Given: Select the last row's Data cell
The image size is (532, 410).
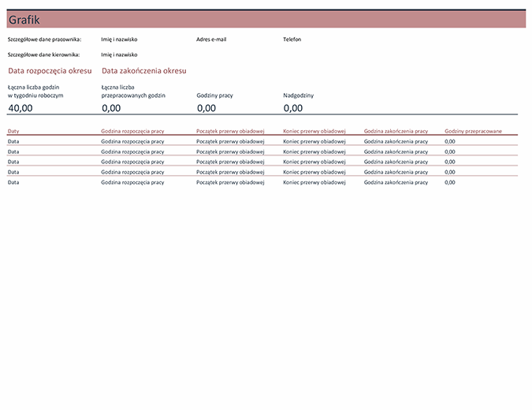Looking at the screenshot, I should 14,182.
